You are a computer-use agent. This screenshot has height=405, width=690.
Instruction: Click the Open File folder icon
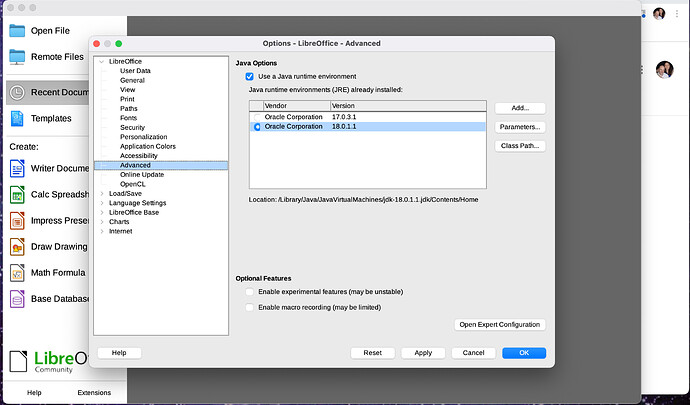(x=17, y=31)
